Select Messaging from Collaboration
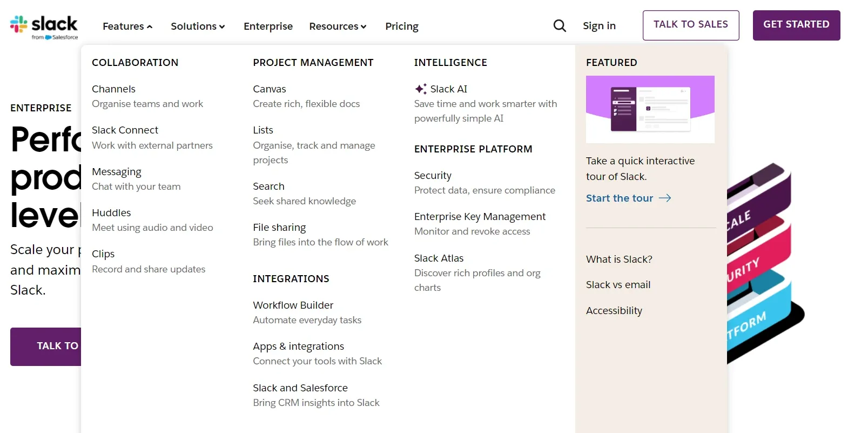 pyautogui.click(x=117, y=171)
